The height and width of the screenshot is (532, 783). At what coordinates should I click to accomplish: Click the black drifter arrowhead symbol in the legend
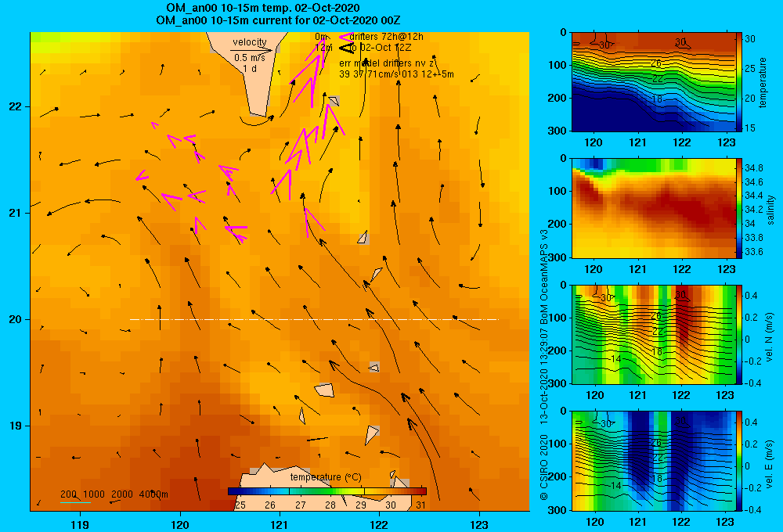click(346, 48)
